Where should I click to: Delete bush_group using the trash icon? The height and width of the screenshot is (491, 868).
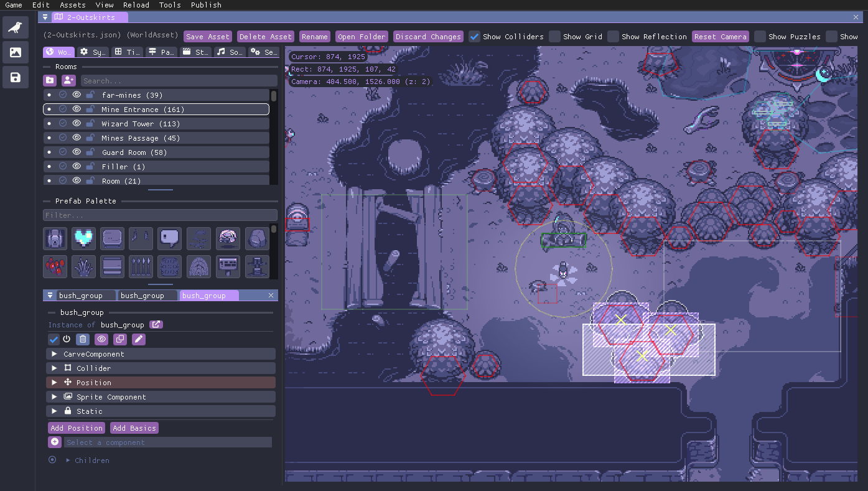(82, 339)
